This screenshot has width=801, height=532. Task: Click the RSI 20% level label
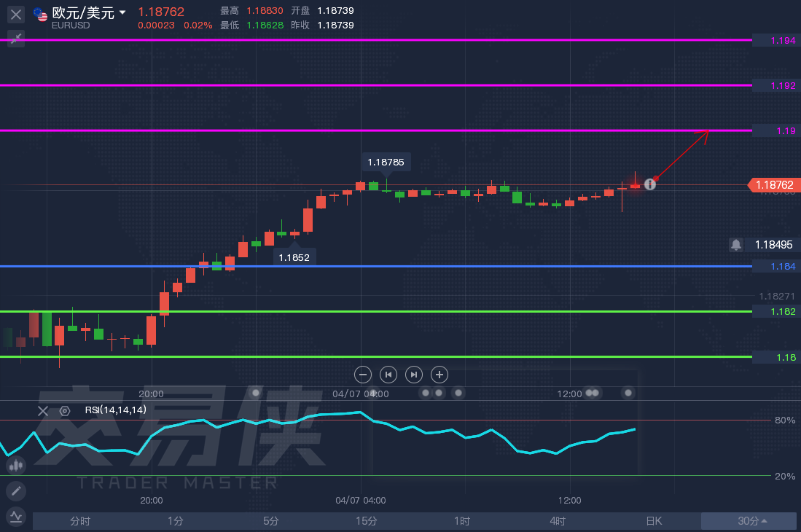pyautogui.click(x=785, y=477)
